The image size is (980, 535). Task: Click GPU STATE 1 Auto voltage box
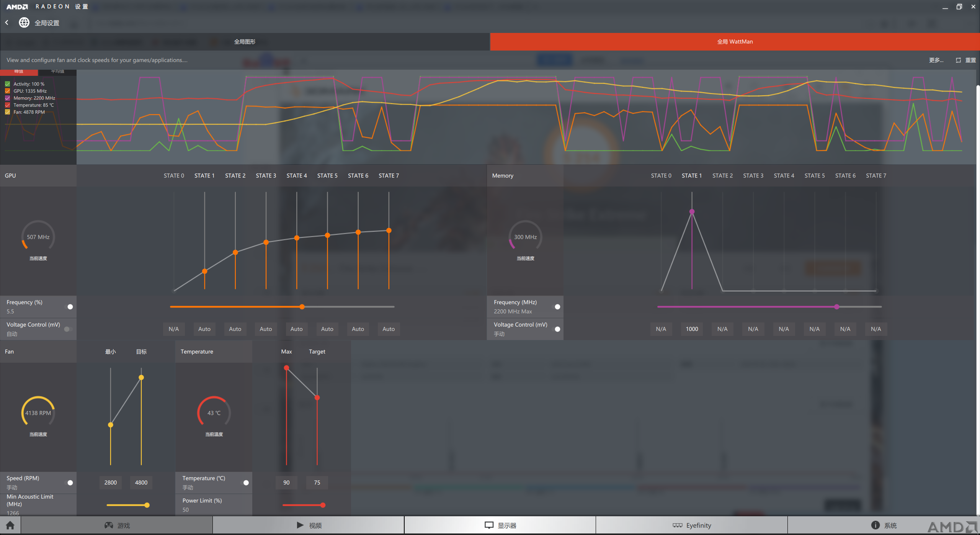click(204, 329)
